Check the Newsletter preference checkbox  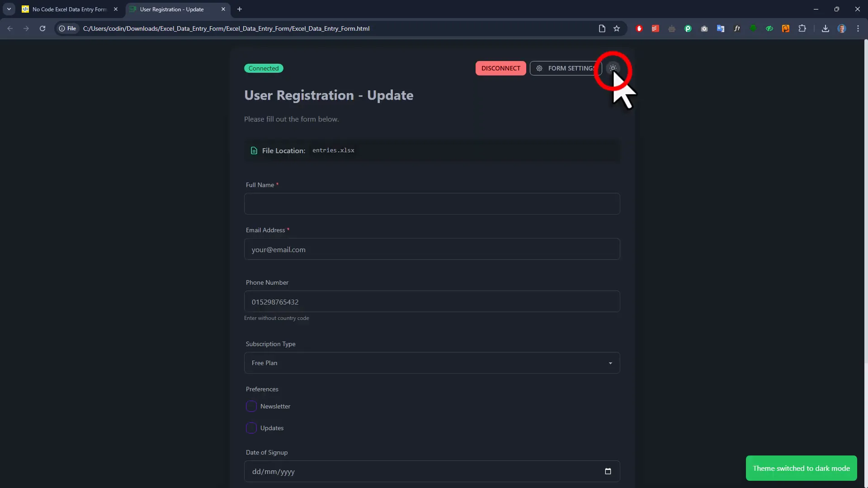tap(251, 406)
